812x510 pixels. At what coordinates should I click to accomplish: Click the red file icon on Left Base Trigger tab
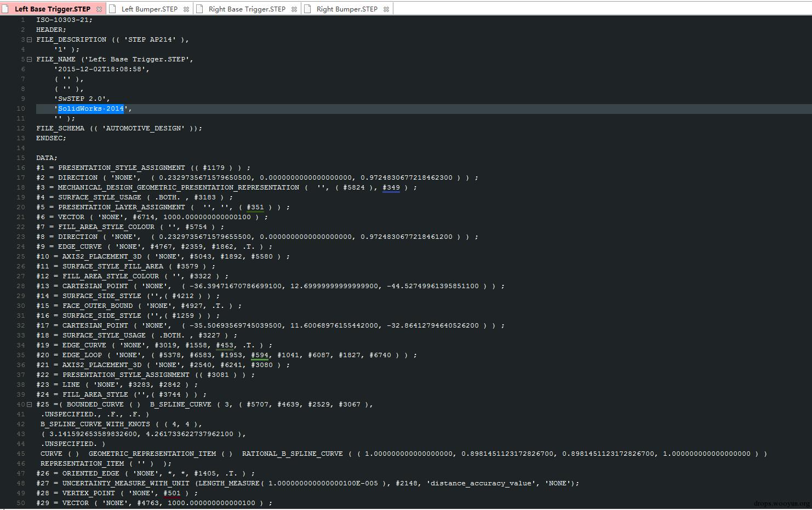point(6,9)
